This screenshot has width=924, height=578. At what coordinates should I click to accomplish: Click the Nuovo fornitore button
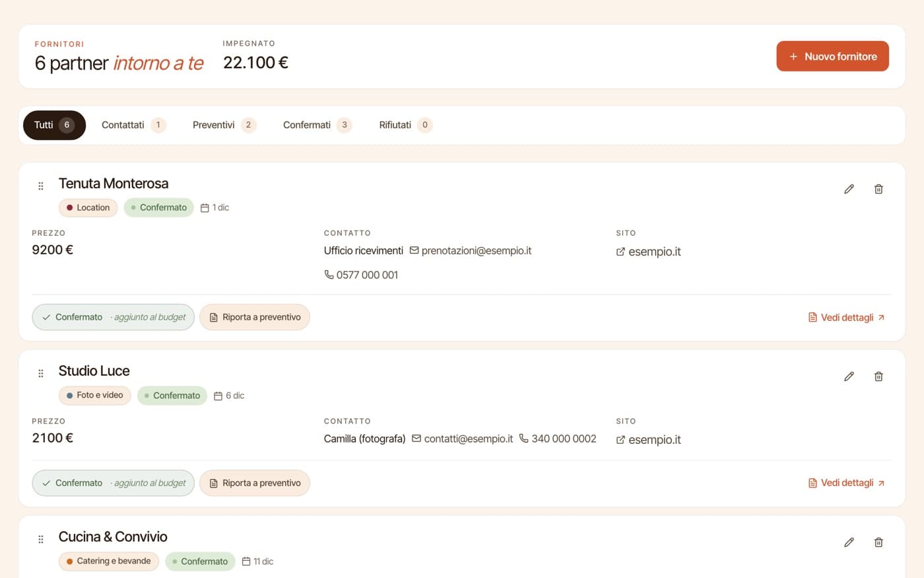[832, 56]
